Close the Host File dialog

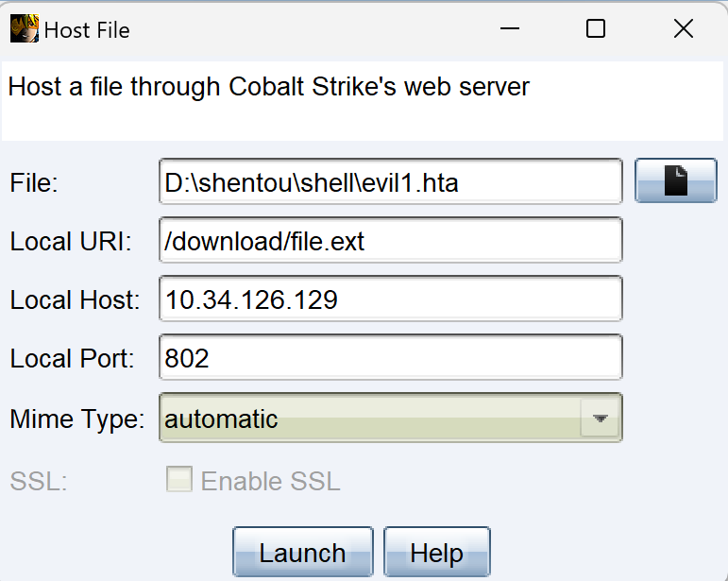684,28
